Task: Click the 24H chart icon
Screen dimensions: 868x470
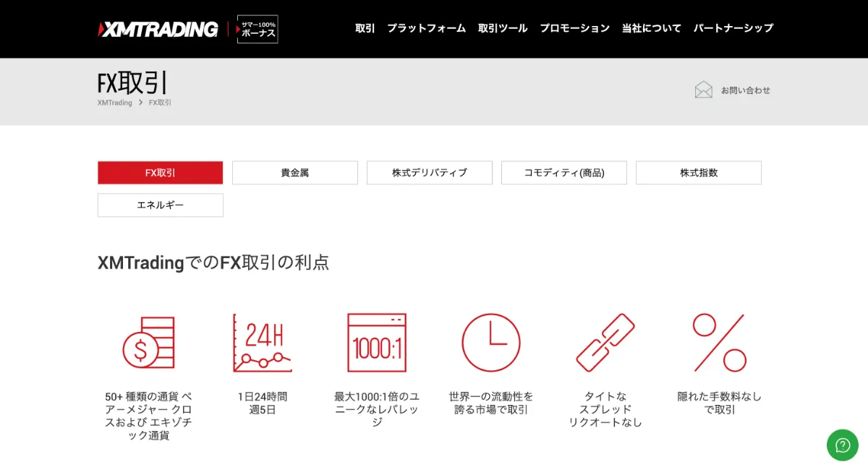Action: [x=262, y=342]
